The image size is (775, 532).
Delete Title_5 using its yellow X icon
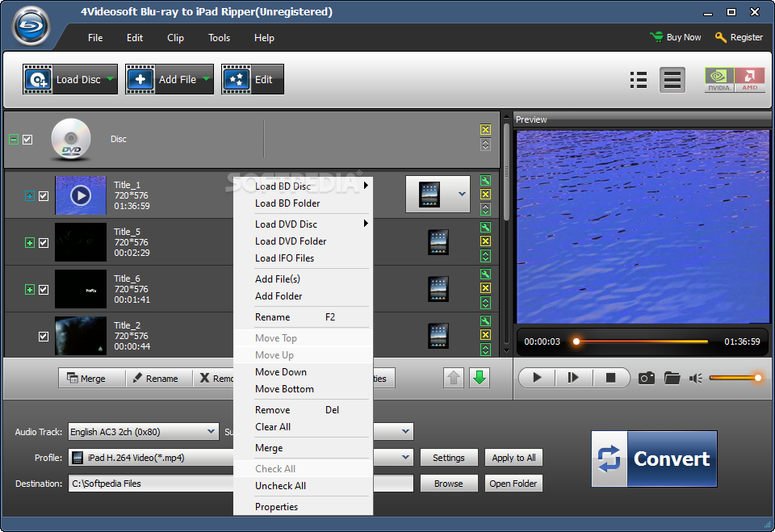coord(485,241)
